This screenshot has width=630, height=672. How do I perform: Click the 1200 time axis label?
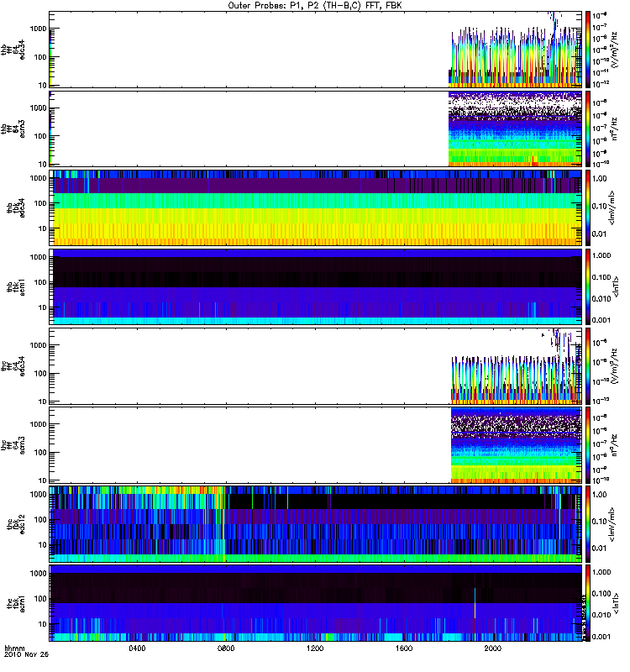tap(315, 648)
